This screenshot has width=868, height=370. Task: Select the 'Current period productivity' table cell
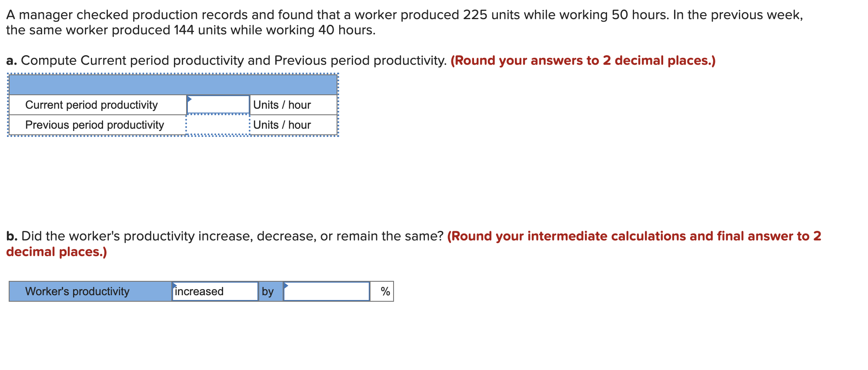[x=97, y=104]
